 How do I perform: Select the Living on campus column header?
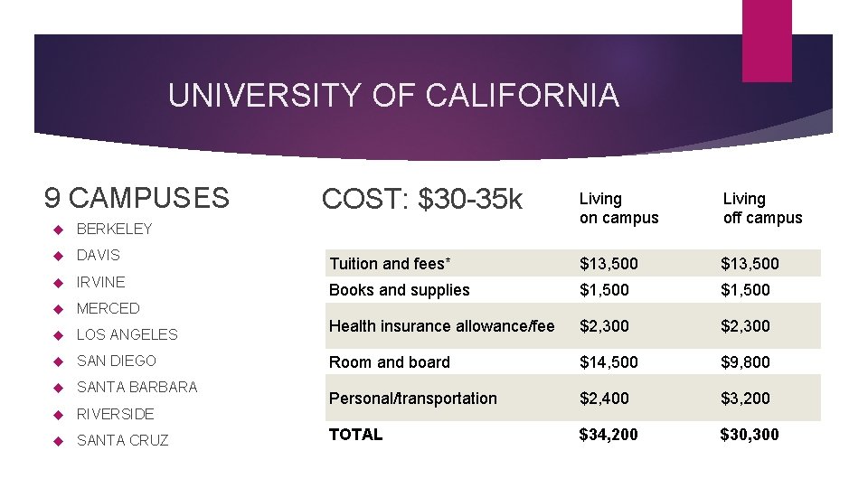618,208
